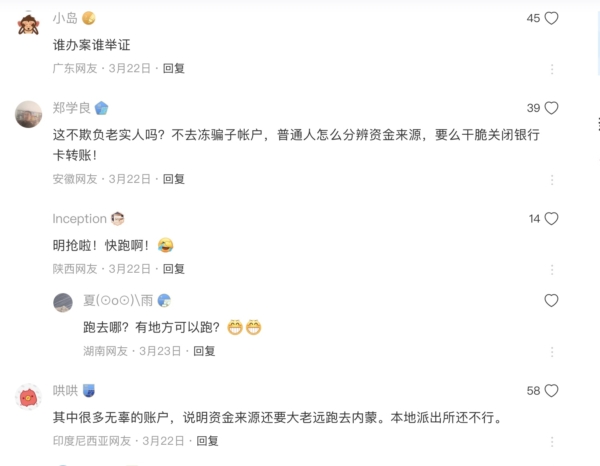Click the badge icon beside 郑学良
Screen dimensions: 600x466
[101, 108]
